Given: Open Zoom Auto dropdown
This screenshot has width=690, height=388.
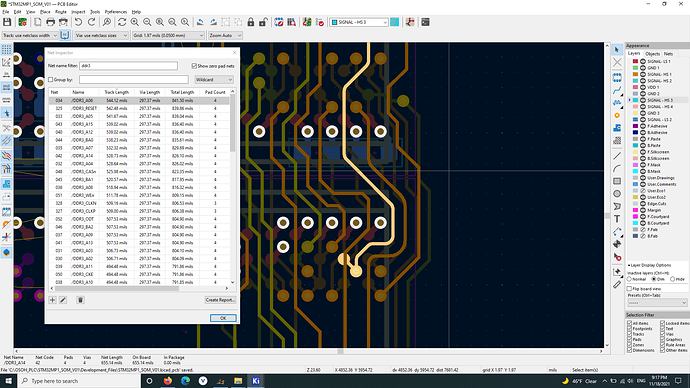Looking at the screenshot, I should (225, 35).
